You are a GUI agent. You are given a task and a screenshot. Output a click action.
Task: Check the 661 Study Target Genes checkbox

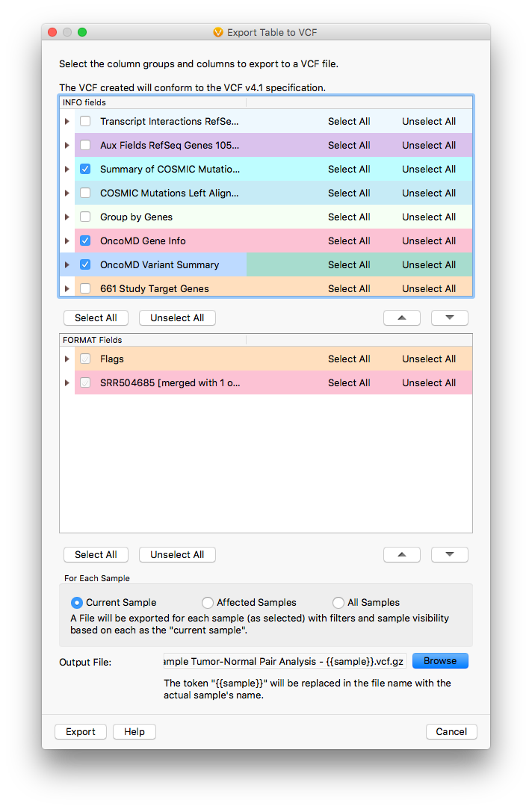pyautogui.click(x=85, y=288)
